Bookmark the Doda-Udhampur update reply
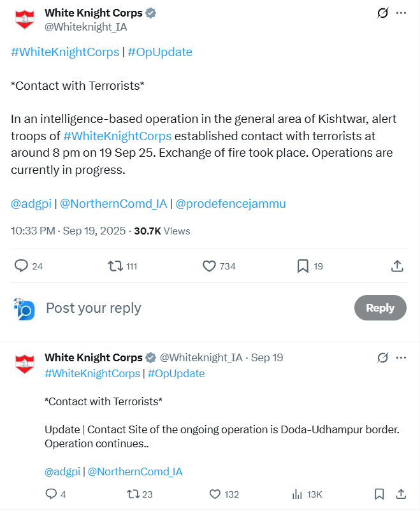The image size is (420, 511). point(379,494)
